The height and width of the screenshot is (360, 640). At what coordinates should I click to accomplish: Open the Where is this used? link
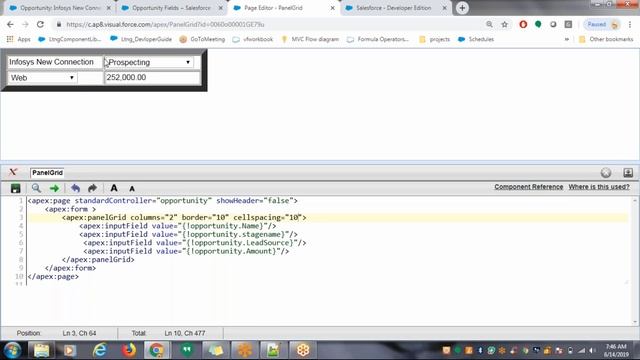(x=599, y=187)
